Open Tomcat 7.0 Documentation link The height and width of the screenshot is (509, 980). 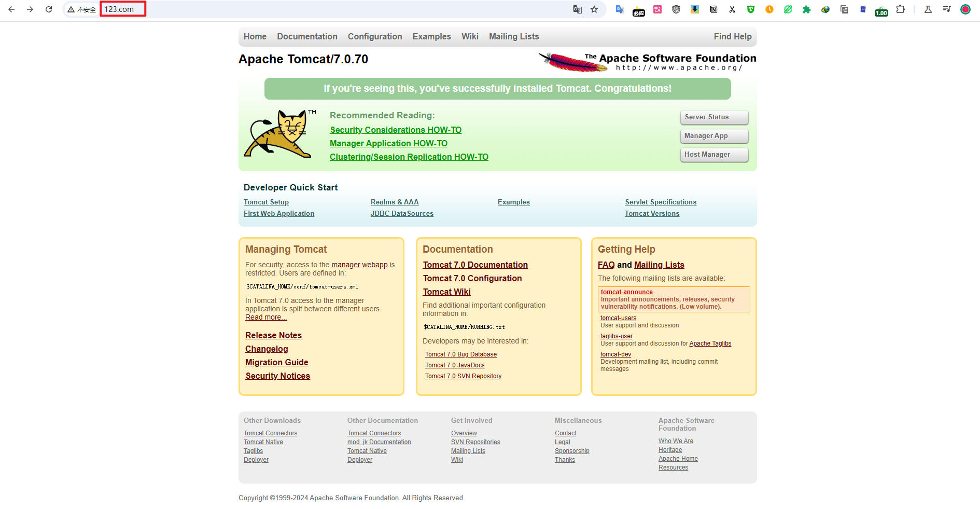(475, 265)
